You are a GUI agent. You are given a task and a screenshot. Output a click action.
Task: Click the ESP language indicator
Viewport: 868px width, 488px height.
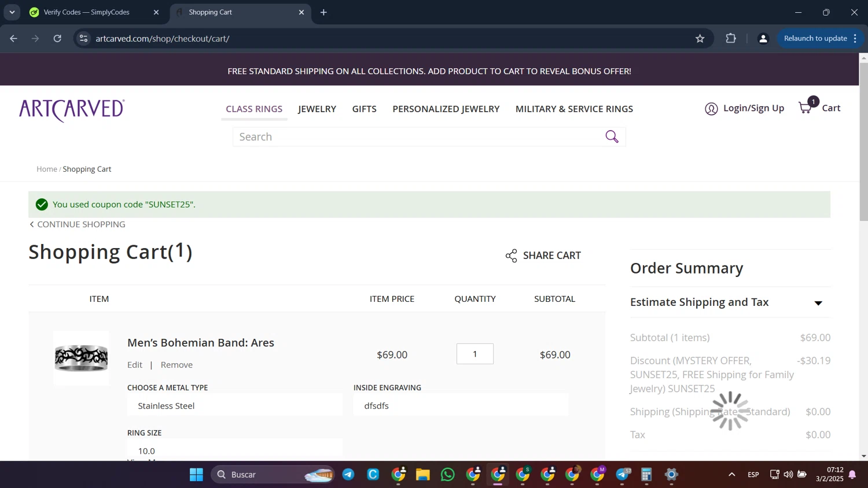tap(753, 475)
